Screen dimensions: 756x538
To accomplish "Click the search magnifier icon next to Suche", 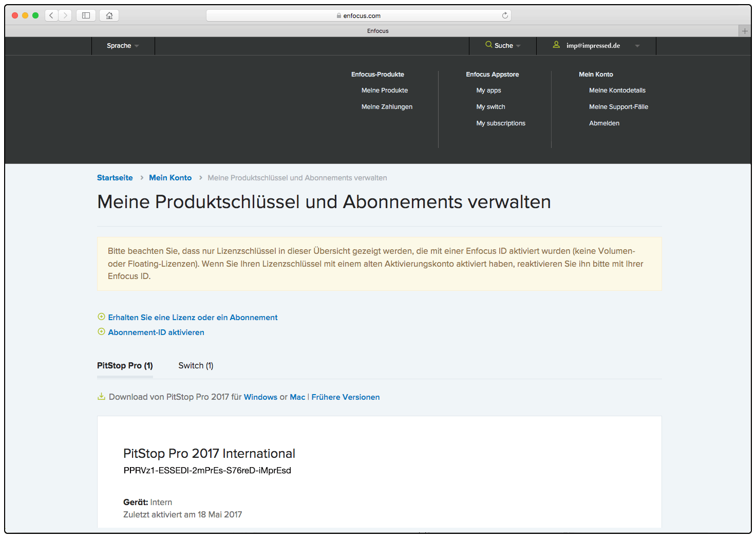I will coord(488,45).
